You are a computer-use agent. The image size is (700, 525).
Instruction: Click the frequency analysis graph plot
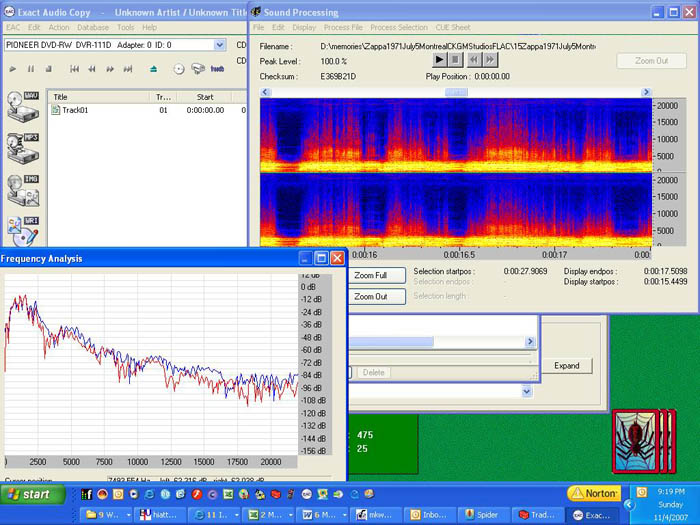pos(151,365)
